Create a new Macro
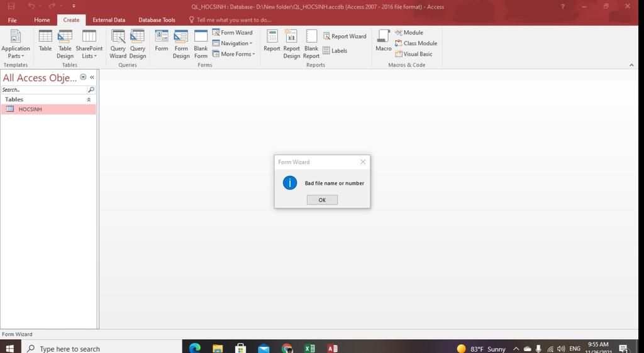644x353 pixels. pos(383,41)
